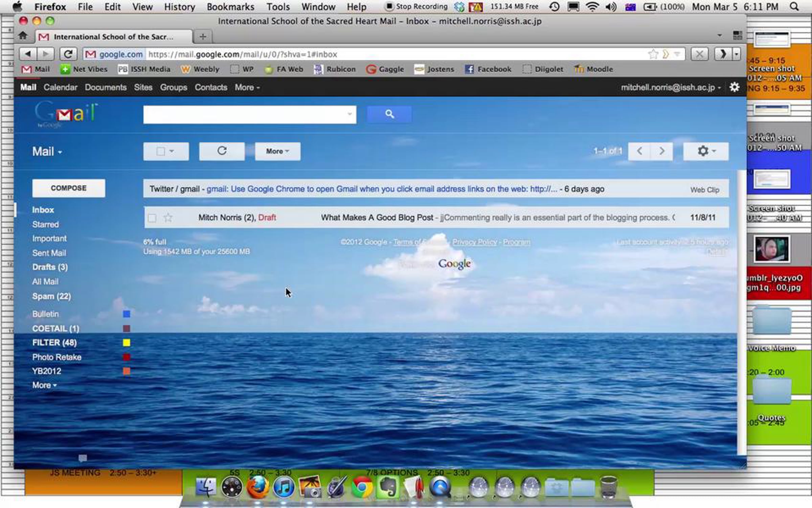Click Firefox reload page button

[x=68, y=54]
